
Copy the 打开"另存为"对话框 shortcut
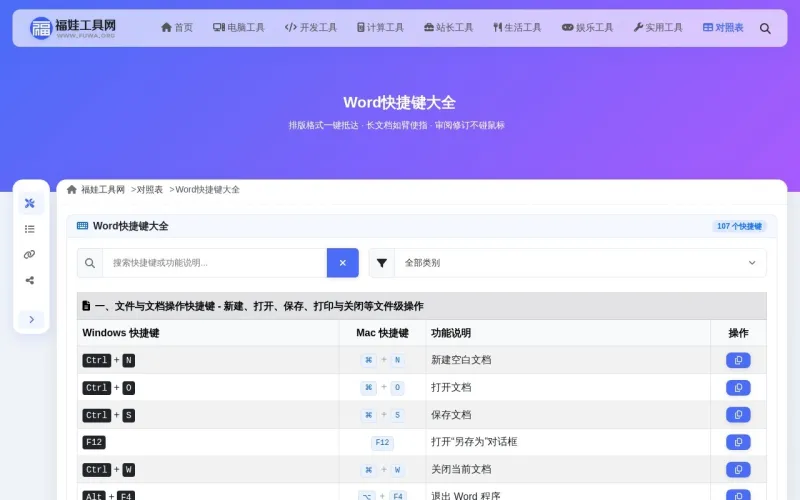point(738,442)
